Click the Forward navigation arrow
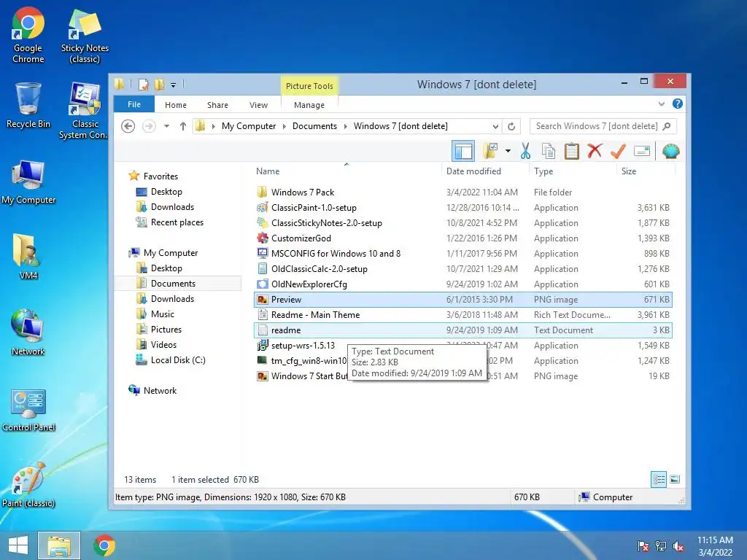This screenshot has width=747, height=560. [149, 126]
